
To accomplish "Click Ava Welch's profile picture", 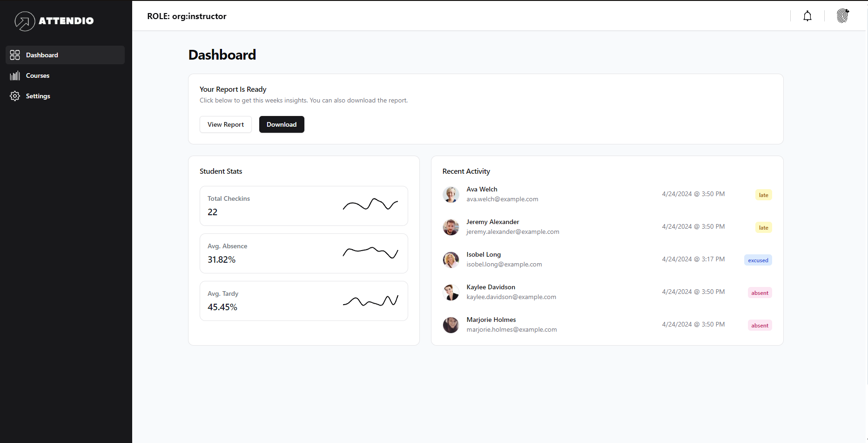I will tap(451, 195).
